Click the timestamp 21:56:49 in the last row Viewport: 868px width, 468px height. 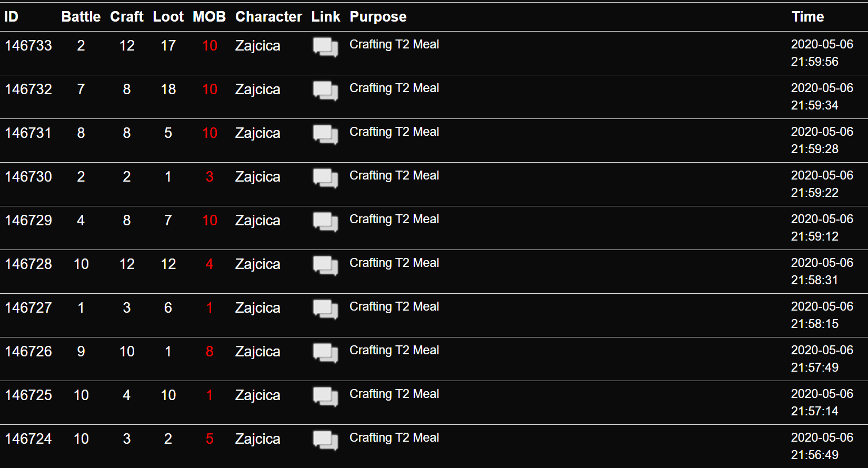(x=814, y=455)
